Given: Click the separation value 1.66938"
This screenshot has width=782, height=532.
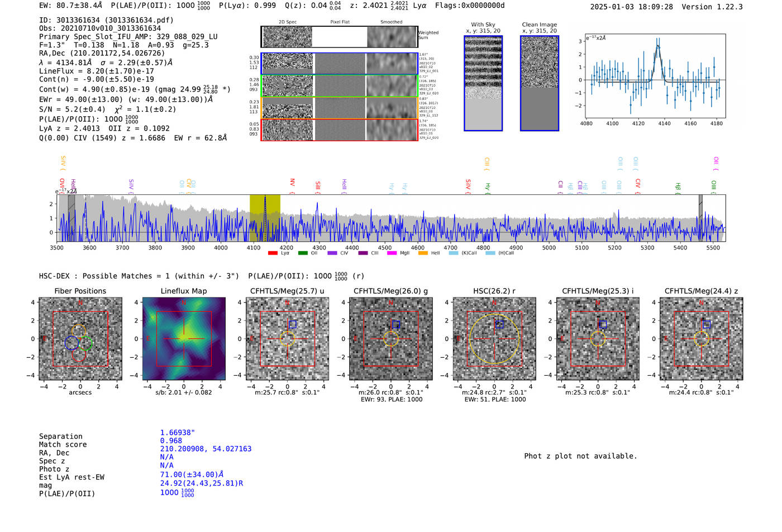Looking at the screenshot, I should point(178,433).
